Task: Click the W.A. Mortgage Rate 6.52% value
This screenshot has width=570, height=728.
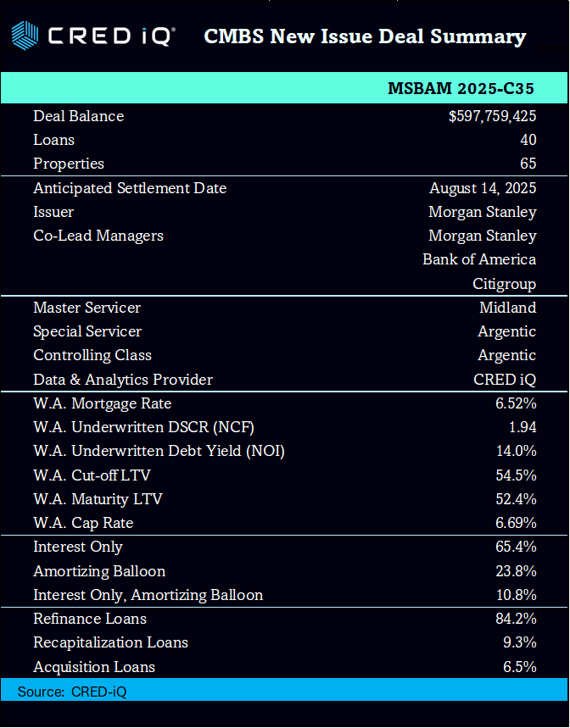Action: (x=516, y=403)
